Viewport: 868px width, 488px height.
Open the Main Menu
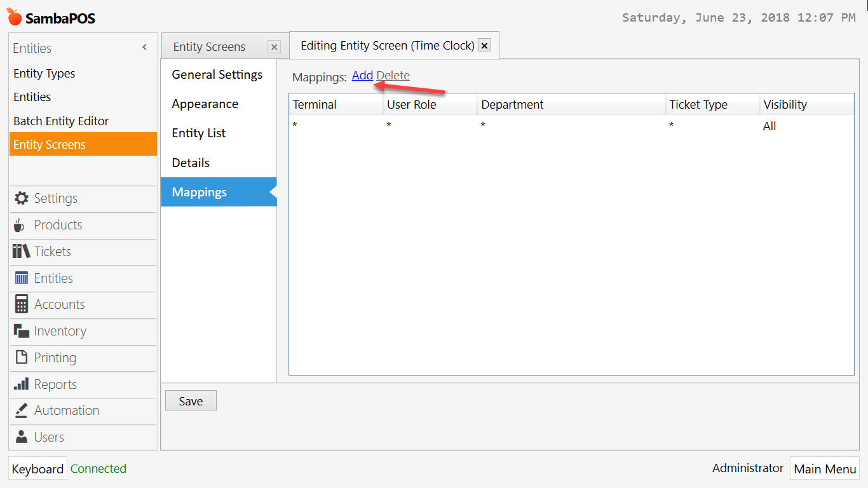point(824,468)
